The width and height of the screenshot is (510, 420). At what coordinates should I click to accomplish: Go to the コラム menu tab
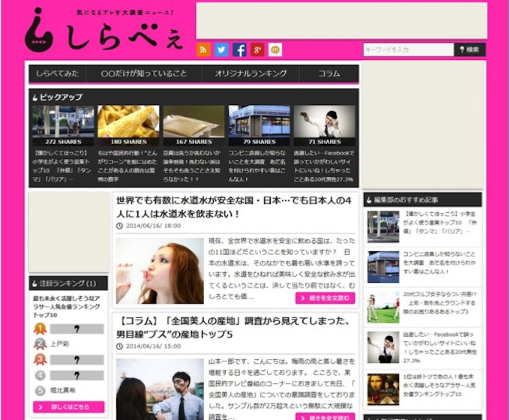click(328, 73)
